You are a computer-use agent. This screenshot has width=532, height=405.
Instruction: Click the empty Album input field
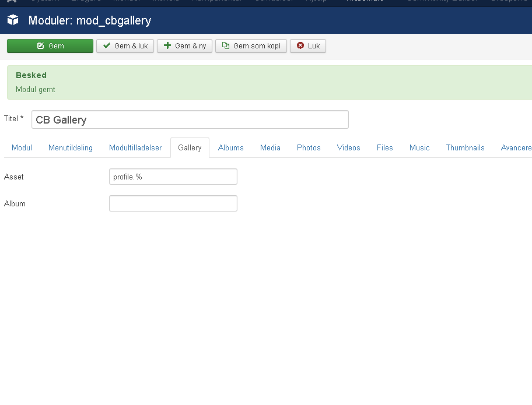[173, 203]
